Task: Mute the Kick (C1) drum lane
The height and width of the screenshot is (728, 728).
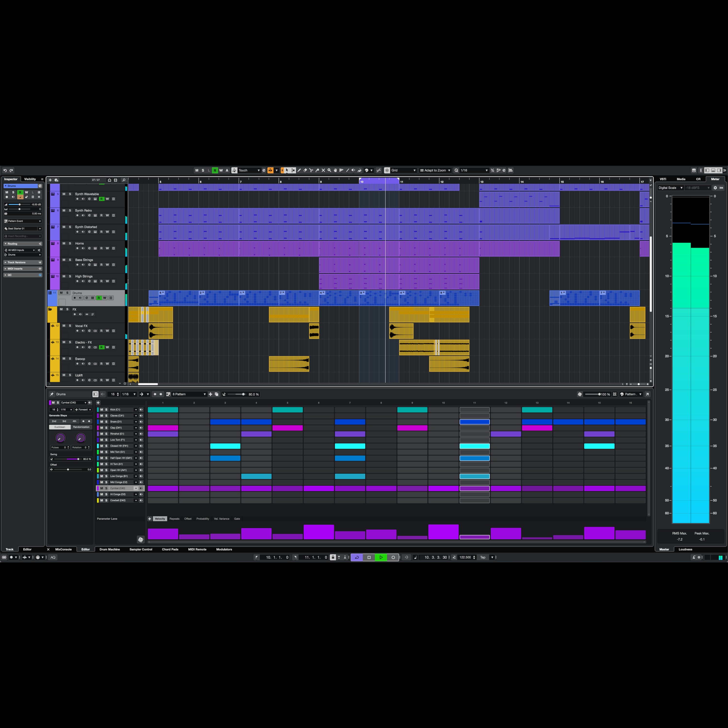Action: [101, 410]
